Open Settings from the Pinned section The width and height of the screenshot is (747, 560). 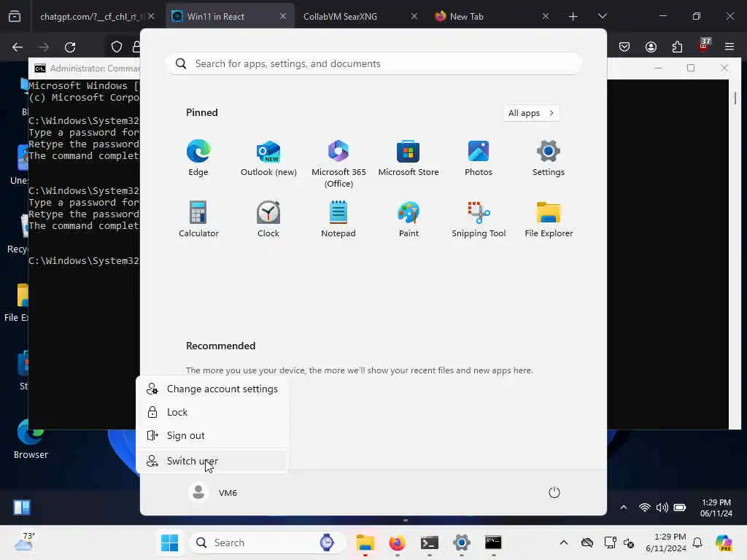pos(549,158)
